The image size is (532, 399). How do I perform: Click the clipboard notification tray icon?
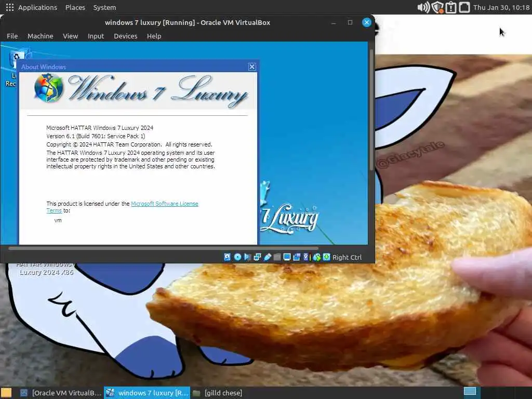pyautogui.click(x=450, y=7)
